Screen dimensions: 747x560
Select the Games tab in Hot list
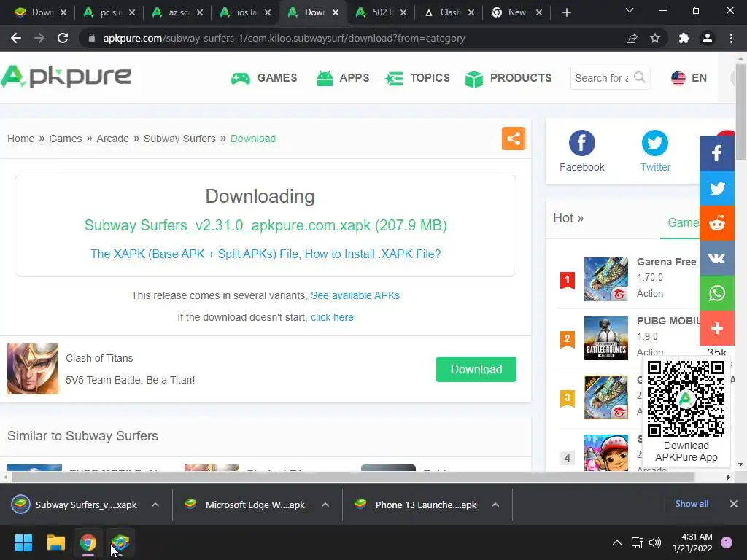pyautogui.click(x=683, y=223)
